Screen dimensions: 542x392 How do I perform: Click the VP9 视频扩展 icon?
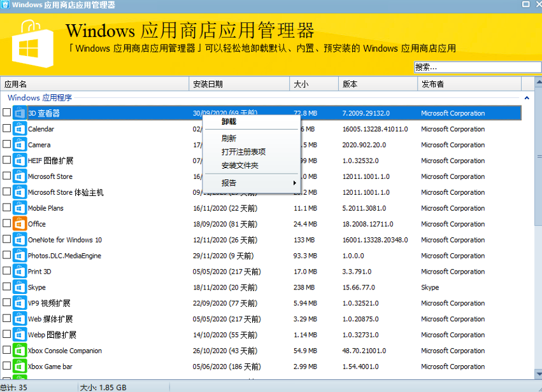point(20,304)
